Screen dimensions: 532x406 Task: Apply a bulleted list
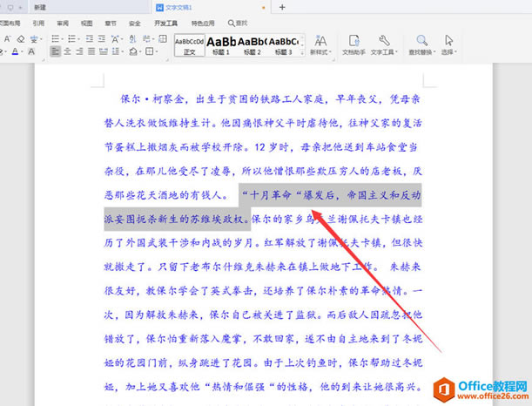tap(56, 39)
